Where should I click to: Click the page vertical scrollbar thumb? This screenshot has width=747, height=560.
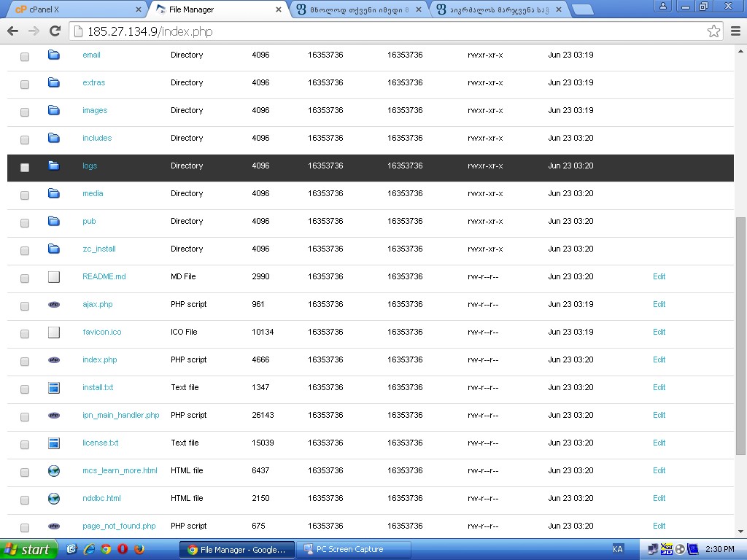(x=741, y=335)
